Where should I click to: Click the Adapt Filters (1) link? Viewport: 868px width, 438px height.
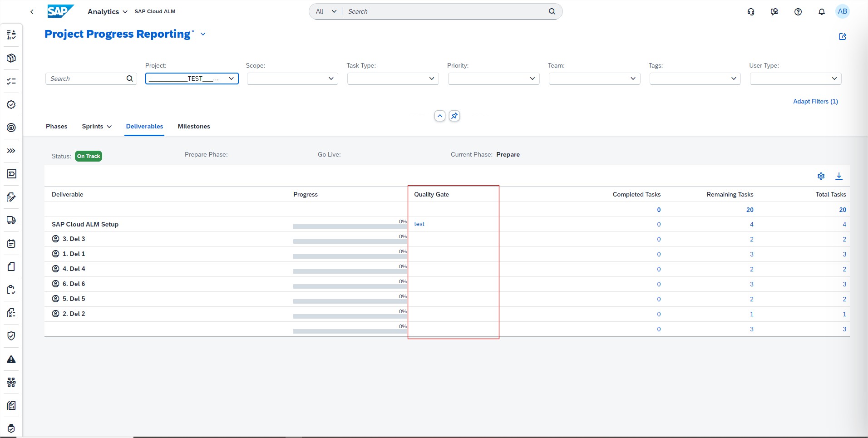pos(815,101)
